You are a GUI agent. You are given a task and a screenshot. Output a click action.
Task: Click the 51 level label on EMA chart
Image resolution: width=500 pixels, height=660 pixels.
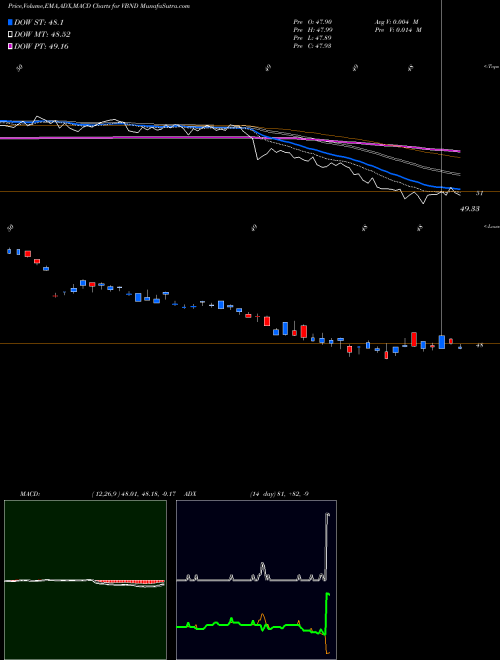coord(479,193)
